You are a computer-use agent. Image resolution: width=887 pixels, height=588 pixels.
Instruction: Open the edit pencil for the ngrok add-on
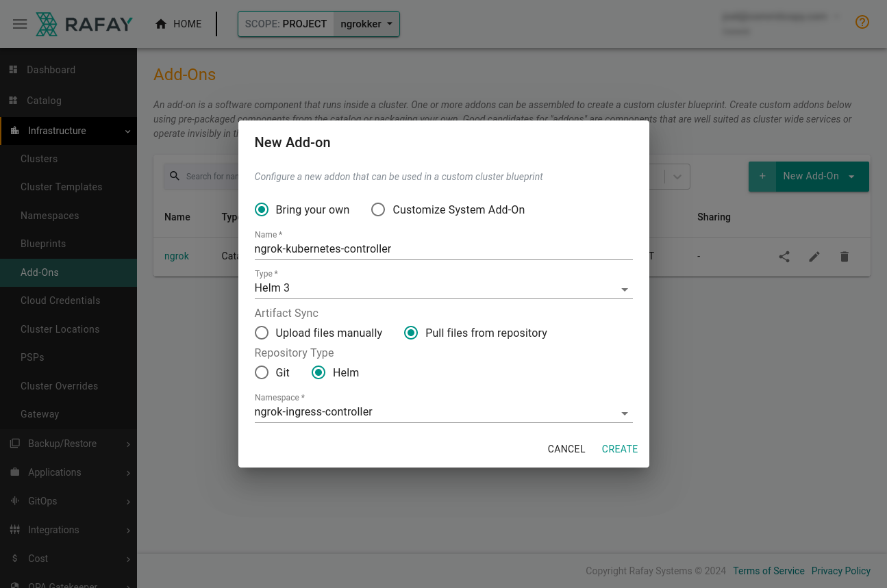[814, 257]
